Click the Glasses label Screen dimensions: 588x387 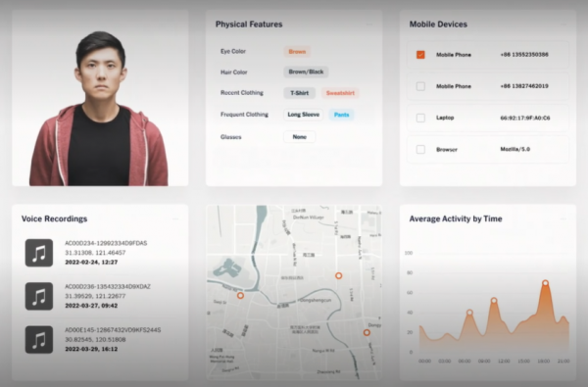tap(230, 137)
